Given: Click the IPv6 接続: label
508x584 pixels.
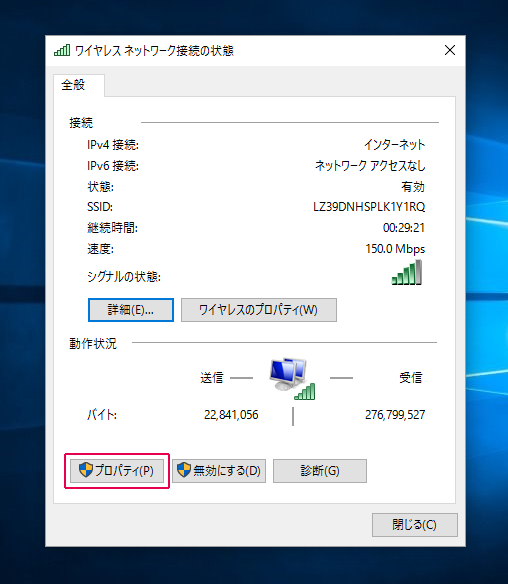Looking at the screenshot, I should click(x=113, y=165).
